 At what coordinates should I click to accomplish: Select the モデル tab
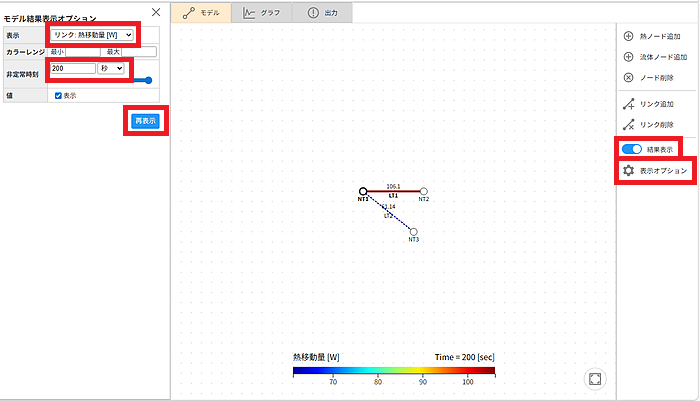click(201, 12)
